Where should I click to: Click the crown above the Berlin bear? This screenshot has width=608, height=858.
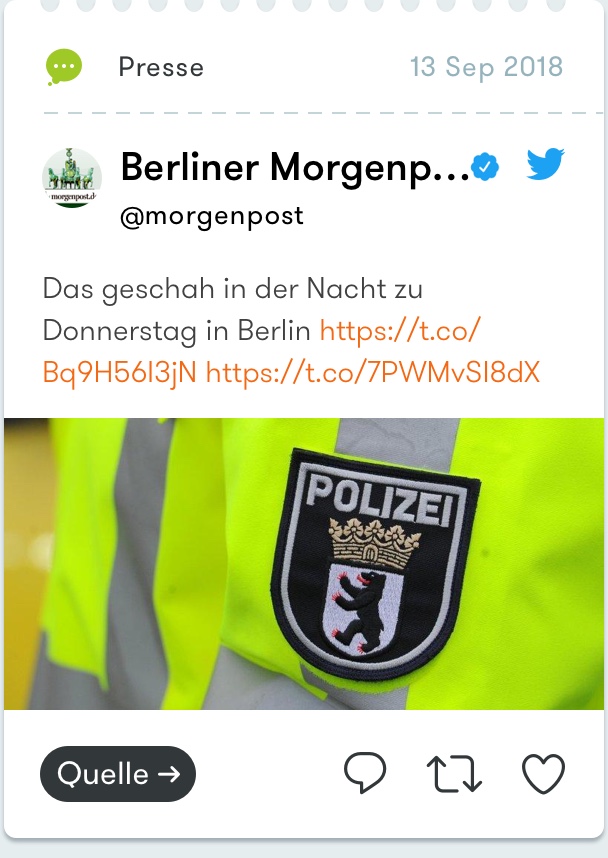374,543
